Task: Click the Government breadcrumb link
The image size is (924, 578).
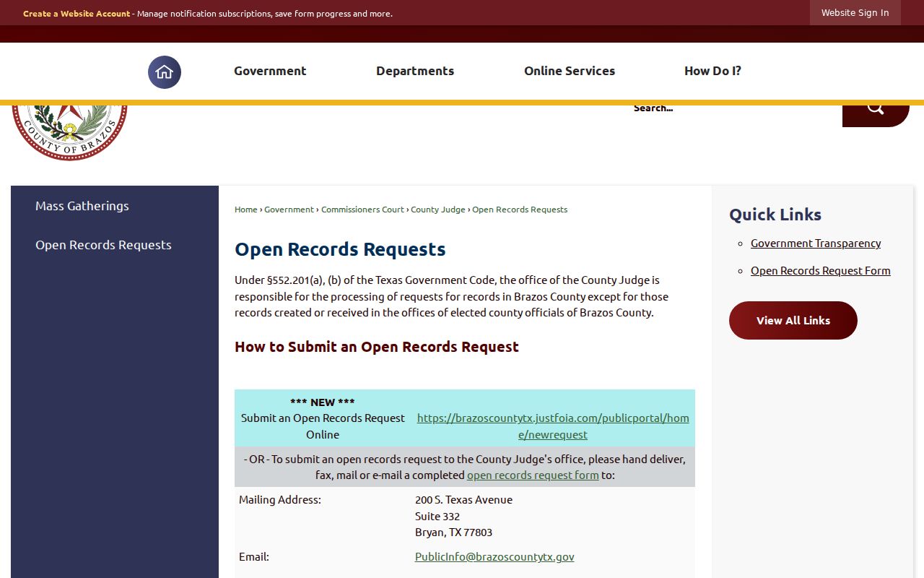Action: 289,210
